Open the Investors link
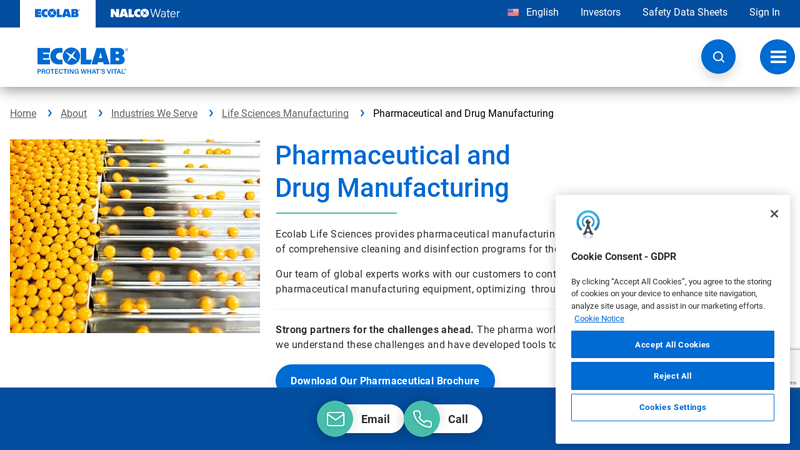The width and height of the screenshot is (800, 450). pyautogui.click(x=600, y=12)
